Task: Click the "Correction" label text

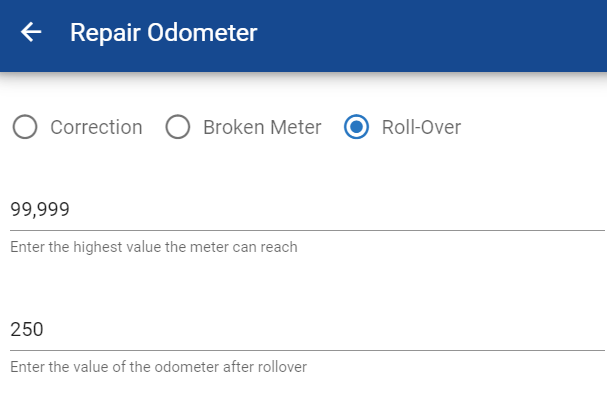Action: (96, 127)
